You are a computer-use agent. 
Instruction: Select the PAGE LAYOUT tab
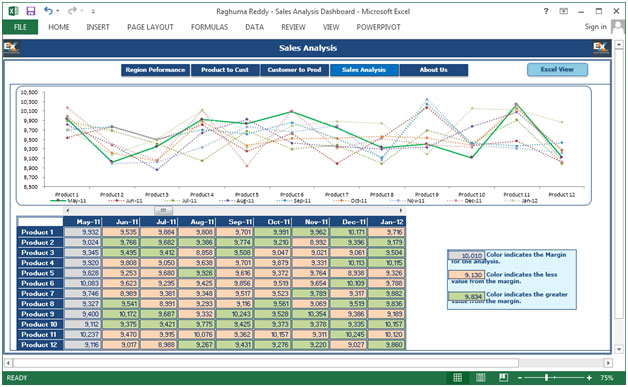pos(150,27)
